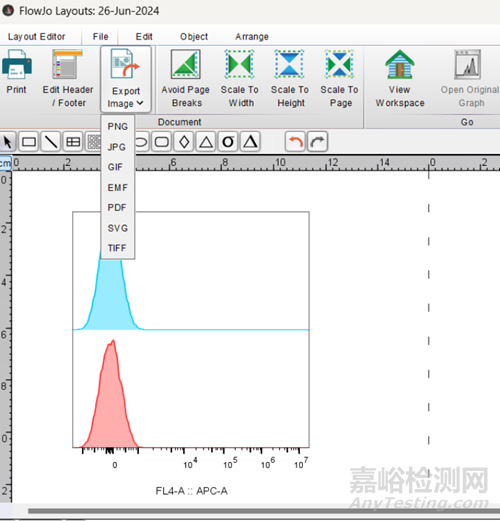The height and width of the screenshot is (521, 500).
Task: Select the line drawing tool
Action: tap(51, 142)
